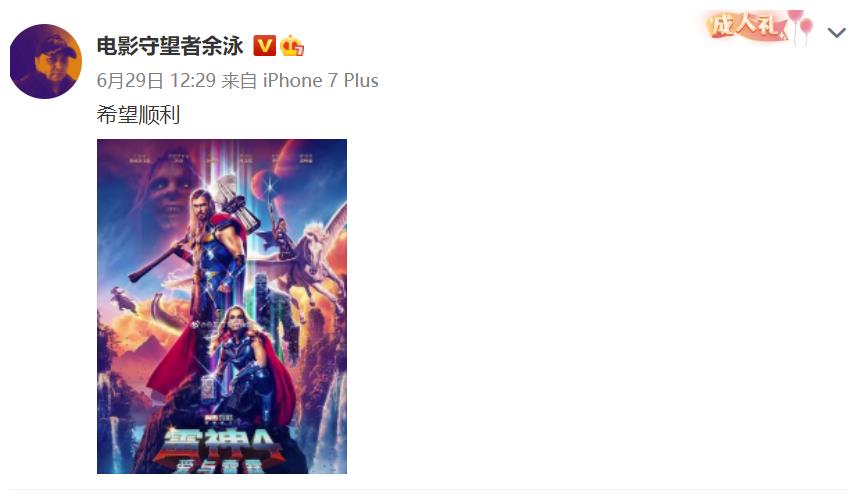
Task: Click the iPhone 7 Plus source link
Action: tap(320, 81)
